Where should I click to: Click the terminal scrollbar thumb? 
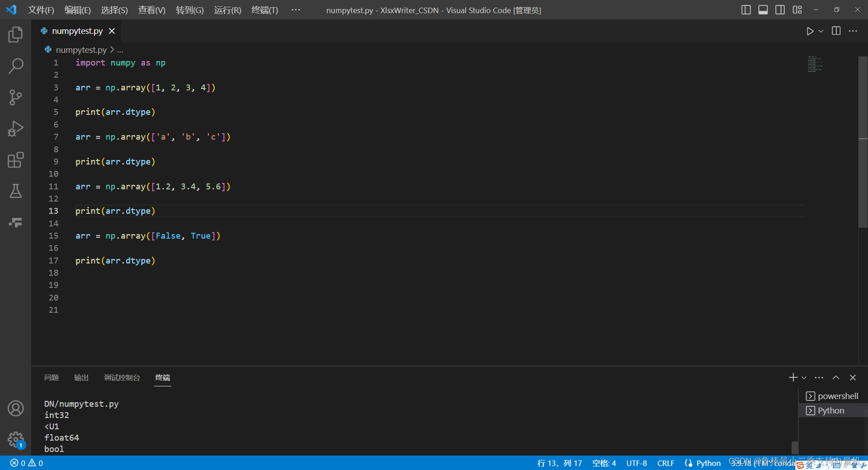point(794,447)
